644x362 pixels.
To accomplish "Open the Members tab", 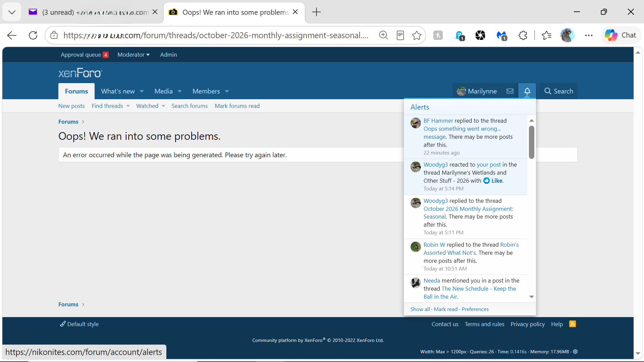I will 206,91.
